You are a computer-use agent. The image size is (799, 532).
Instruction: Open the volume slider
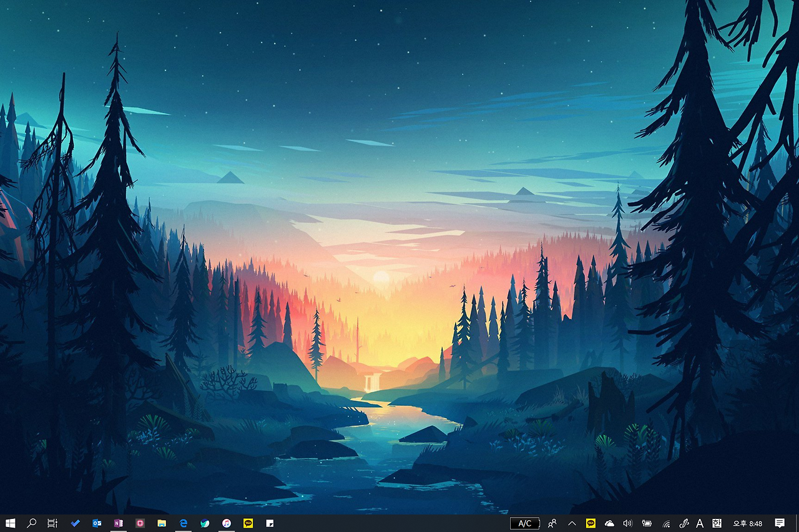point(627,523)
